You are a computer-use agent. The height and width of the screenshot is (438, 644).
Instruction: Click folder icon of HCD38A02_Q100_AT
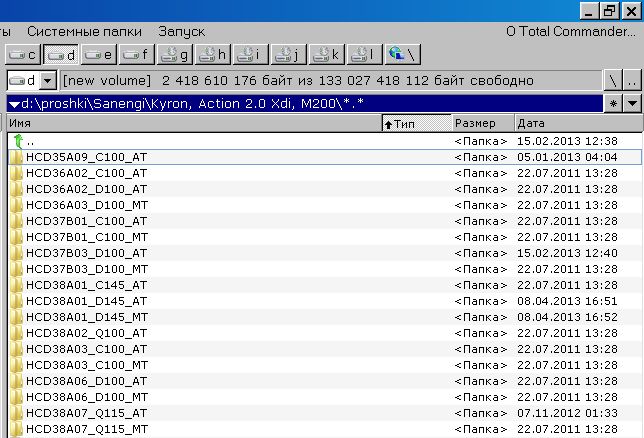(16, 334)
